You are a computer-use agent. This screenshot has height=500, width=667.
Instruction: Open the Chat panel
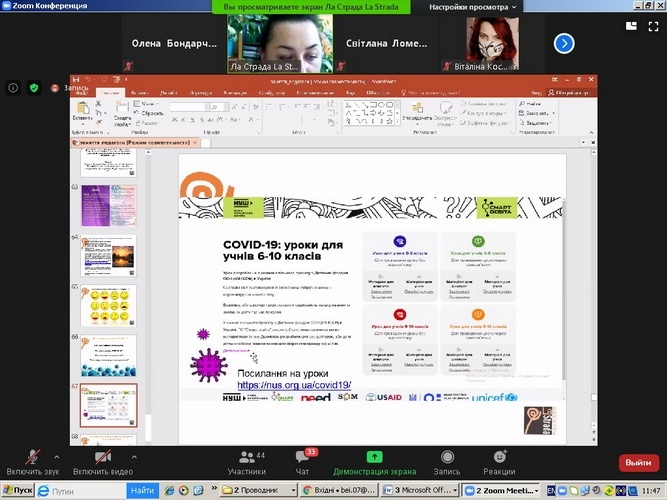pos(303,460)
